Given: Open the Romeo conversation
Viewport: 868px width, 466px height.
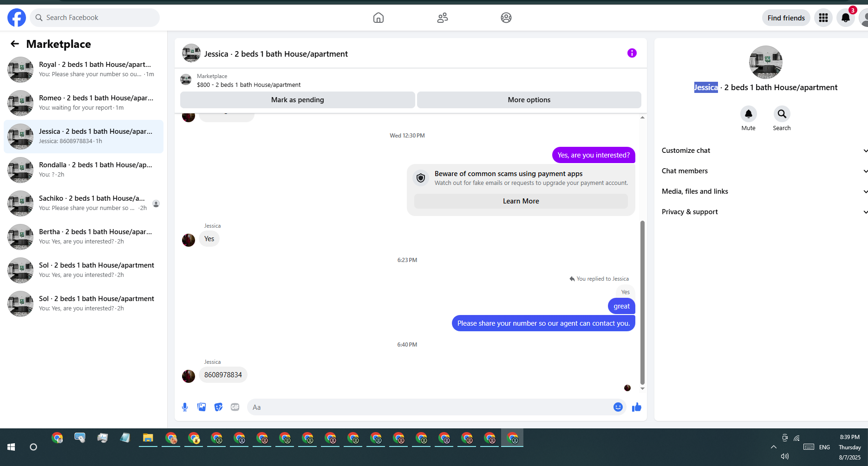Looking at the screenshot, I should click(x=84, y=103).
